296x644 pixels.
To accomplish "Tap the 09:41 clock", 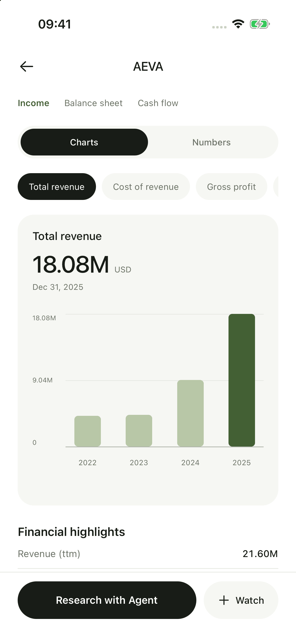I will click(55, 24).
